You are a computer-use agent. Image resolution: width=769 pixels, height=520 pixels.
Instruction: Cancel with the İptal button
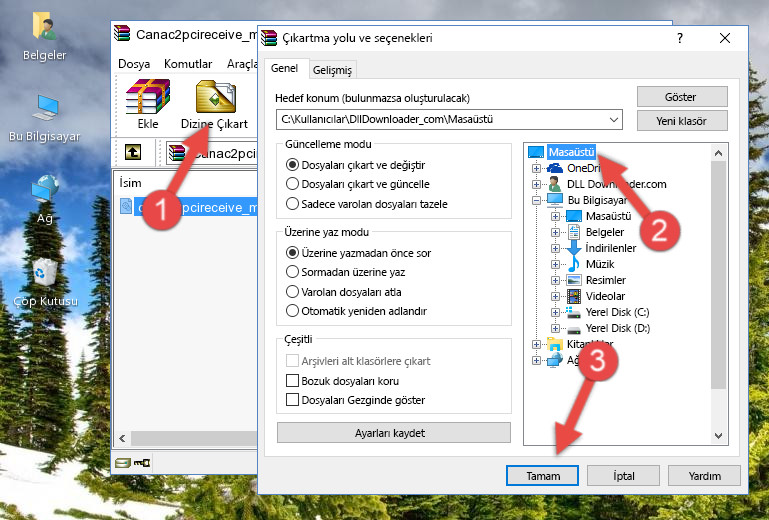click(x=623, y=476)
